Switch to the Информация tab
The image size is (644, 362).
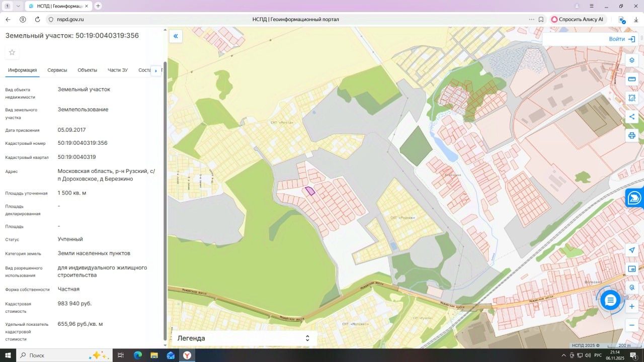(22, 70)
